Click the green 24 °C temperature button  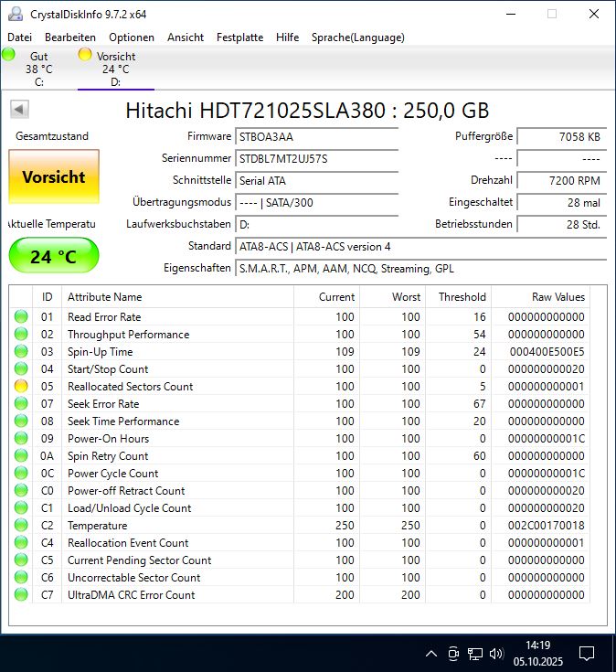point(54,255)
